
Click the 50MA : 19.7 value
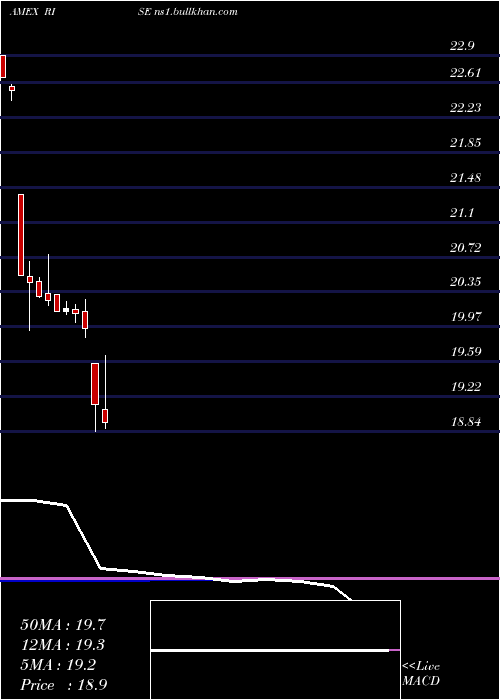(63, 625)
